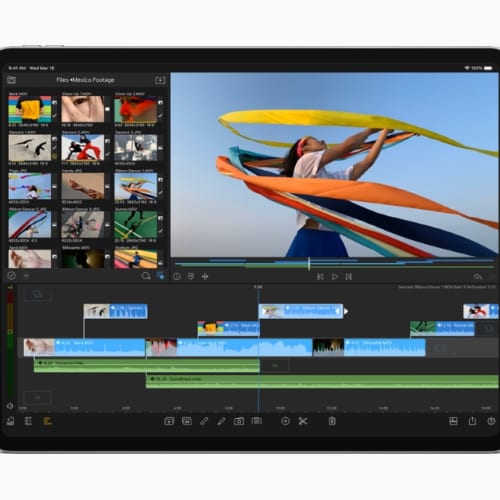The height and width of the screenshot is (500, 500).
Task: Open the sort options icon in library footer
Action: [x=26, y=276]
